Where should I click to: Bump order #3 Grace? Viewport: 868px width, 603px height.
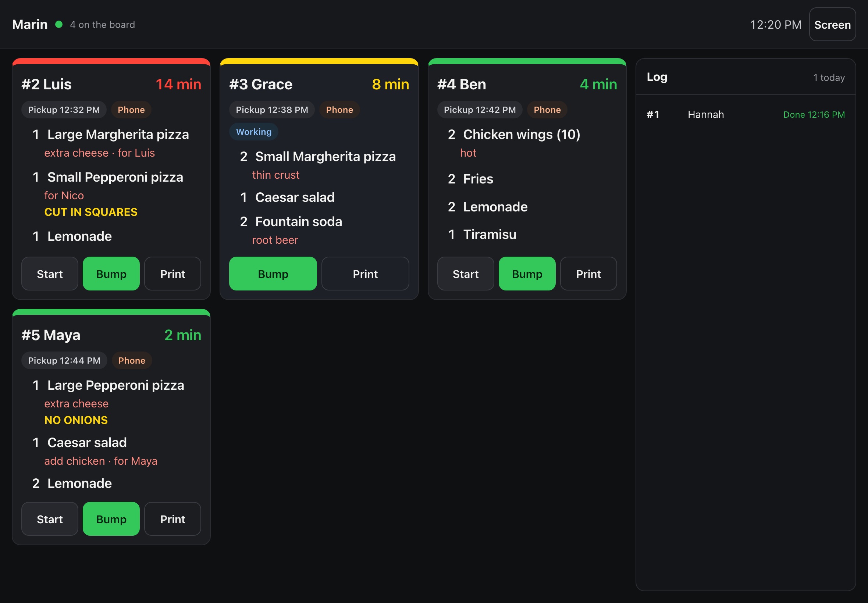[273, 274]
